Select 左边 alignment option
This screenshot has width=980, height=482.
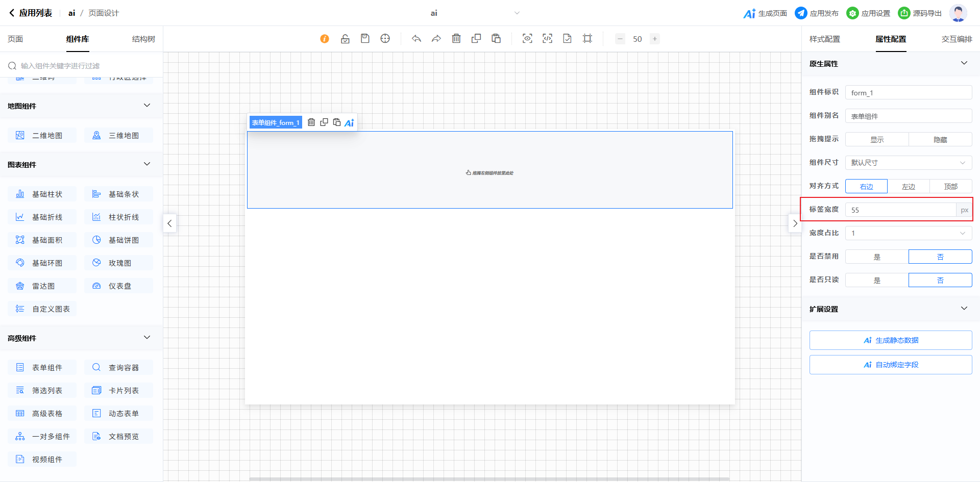tap(908, 186)
